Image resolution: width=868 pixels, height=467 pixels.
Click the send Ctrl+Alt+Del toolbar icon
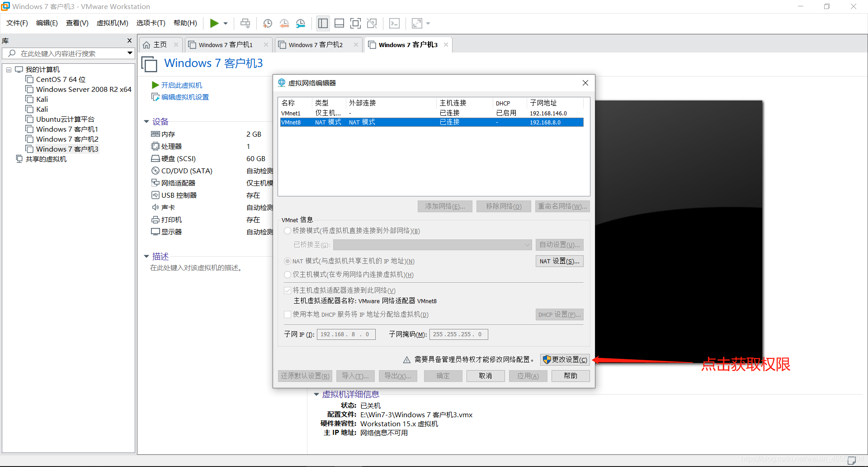point(245,23)
